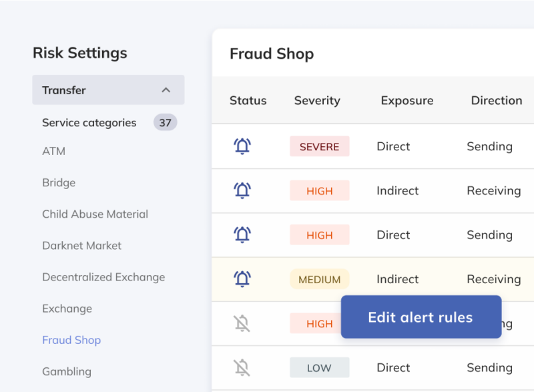Click the alert bell on the SEVERE row

[x=242, y=146]
